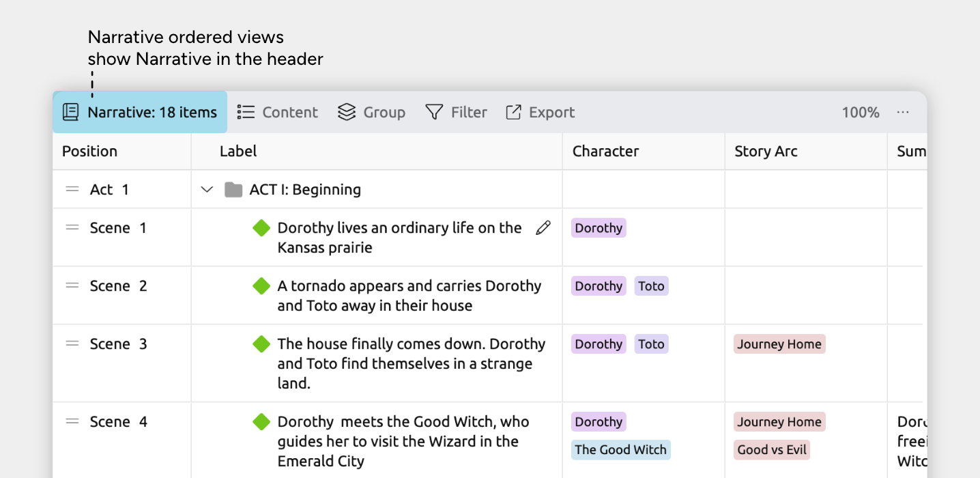The height and width of the screenshot is (478, 980).
Task: Click the Journey Home tag in Scene 3
Action: tap(779, 344)
